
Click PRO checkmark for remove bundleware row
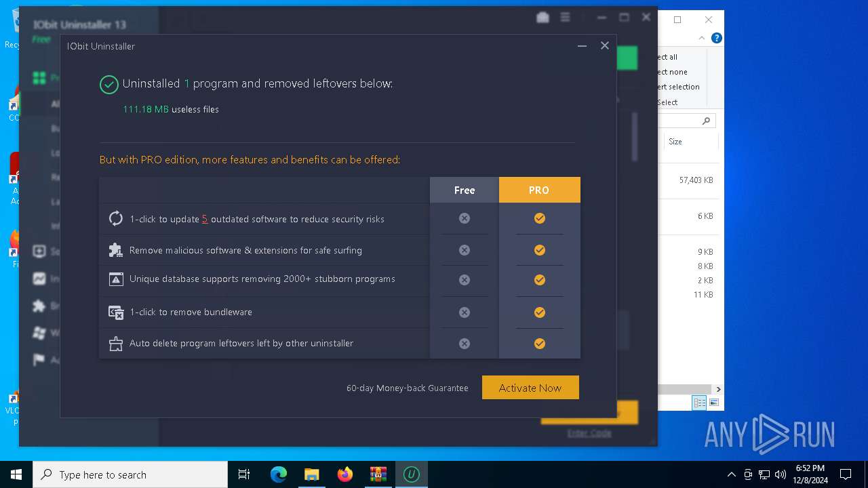click(539, 312)
